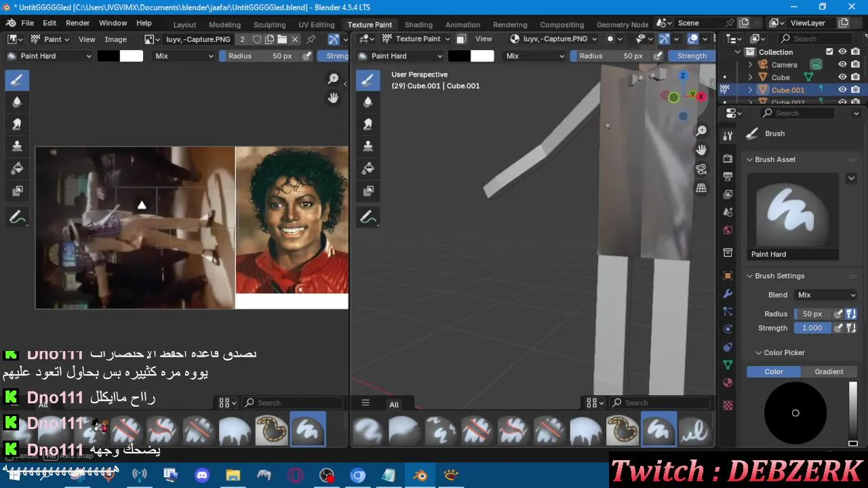Open the Object Data green triangle tab
Viewport: 868px width, 488px height.
(728, 365)
